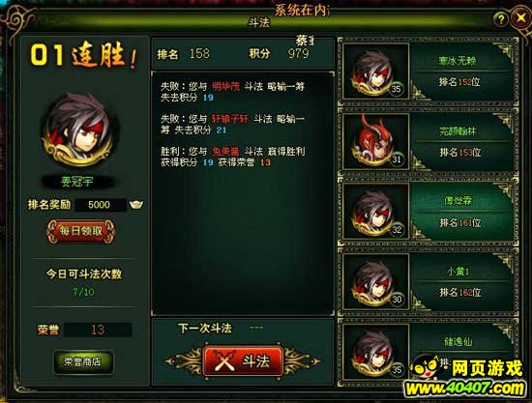The height and width of the screenshot is (403, 532).
Task: Open the help question mark icon
Action: [501, 19]
